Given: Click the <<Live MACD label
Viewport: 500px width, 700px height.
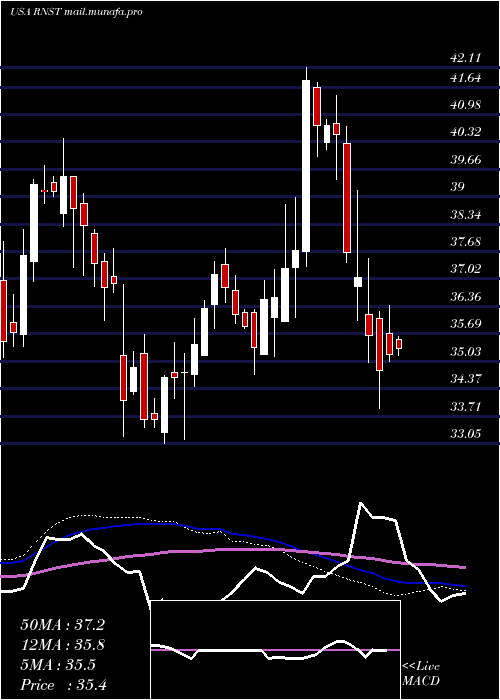Looking at the screenshot, I should click(x=421, y=674).
